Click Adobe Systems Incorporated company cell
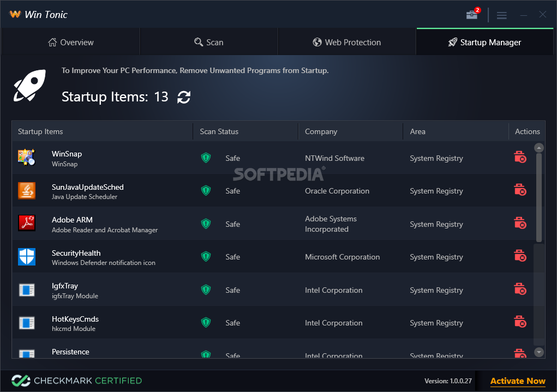Image resolution: width=557 pixels, height=392 pixels. (x=331, y=224)
